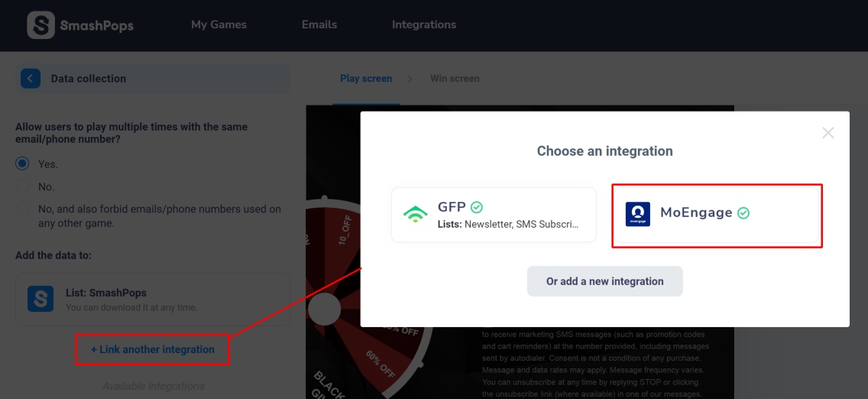Select the MoEngage integration card
Viewport: 868px width, 399px height.
pyautogui.click(x=717, y=215)
